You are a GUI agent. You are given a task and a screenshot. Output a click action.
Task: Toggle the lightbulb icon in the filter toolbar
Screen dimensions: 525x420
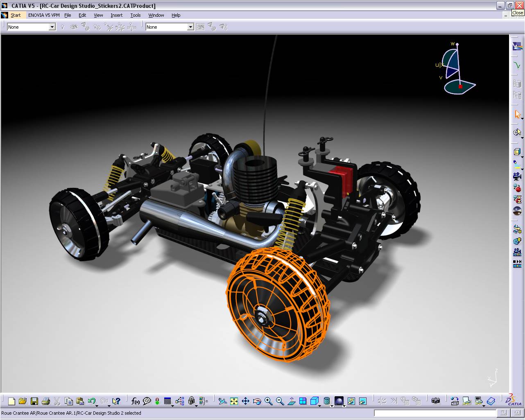pos(63,27)
